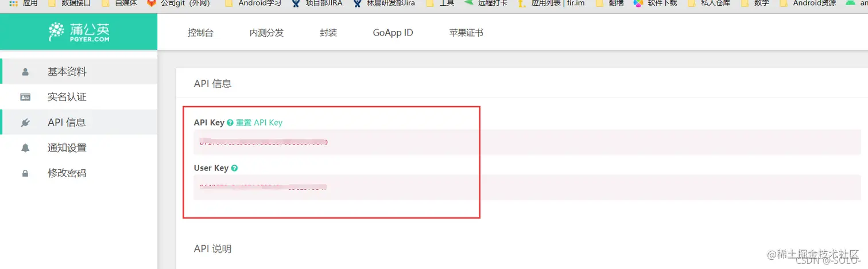Click the API 信息 section heading

coord(212,84)
